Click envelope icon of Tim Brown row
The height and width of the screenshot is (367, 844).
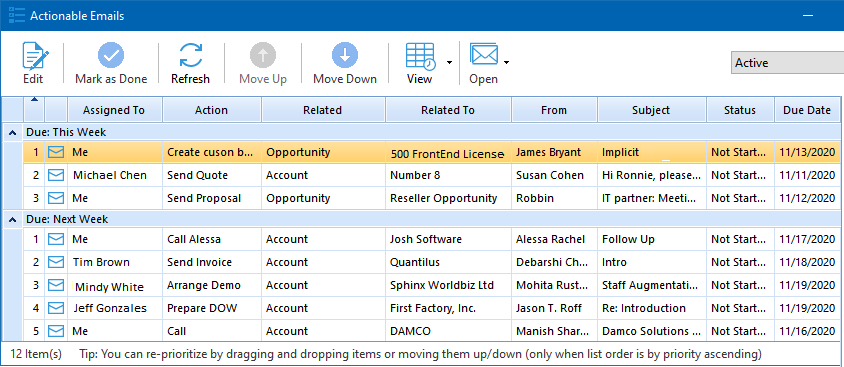point(56,262)
